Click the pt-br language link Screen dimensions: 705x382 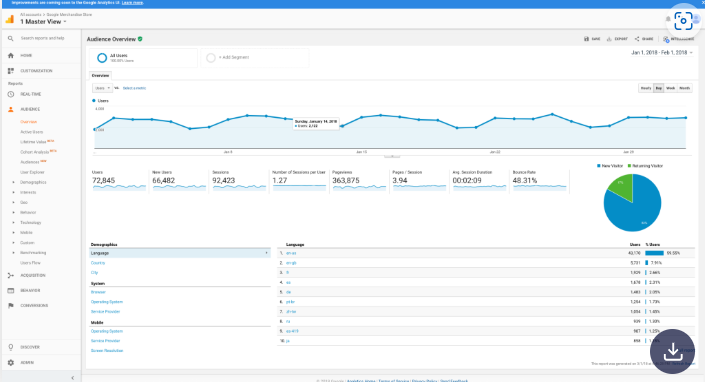[x=290, y=302]
